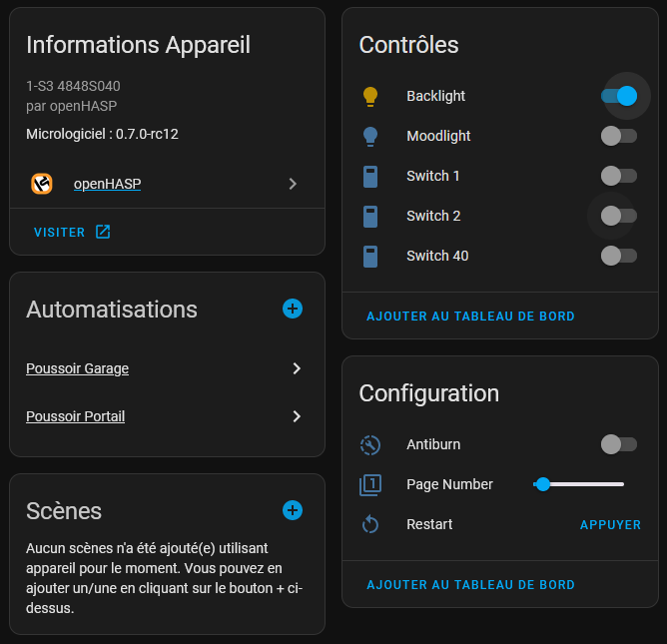The height and width of the screenshot is (644, 667).
Task: Click the VISITER button
Action: pyautogui.click(x=72, y=233)
